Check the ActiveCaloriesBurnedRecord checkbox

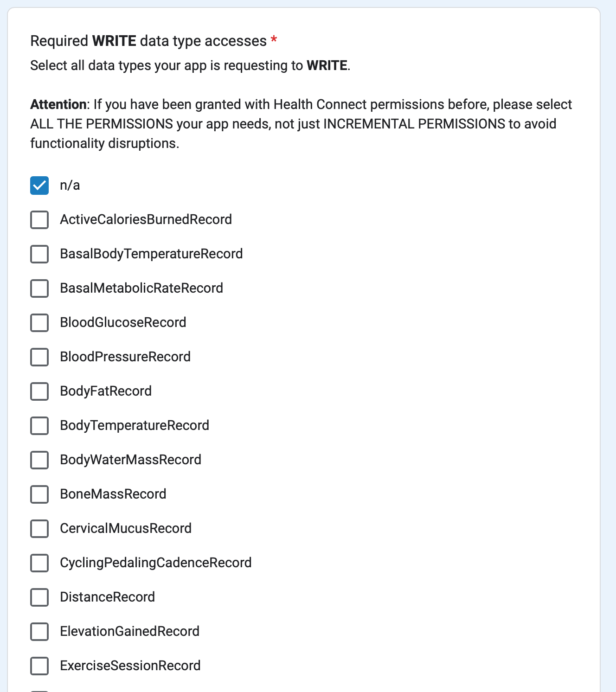tap(39, 220)
